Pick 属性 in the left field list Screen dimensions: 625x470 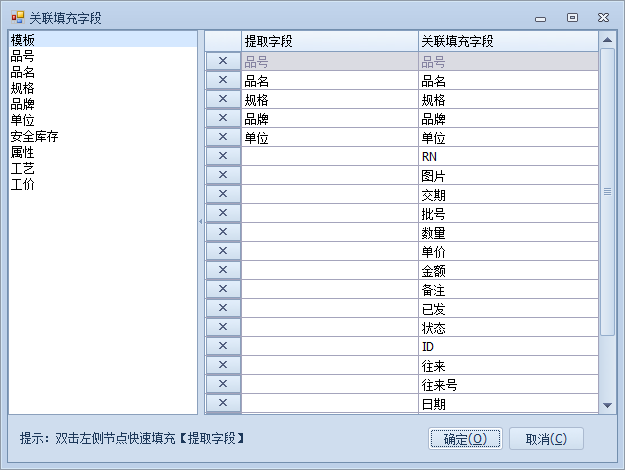23,152
